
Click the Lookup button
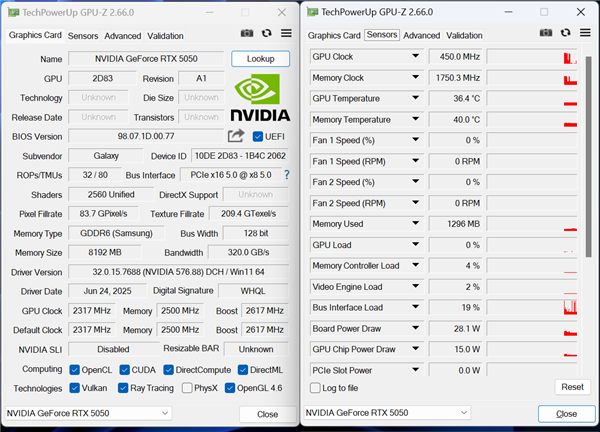coord(260,59)
